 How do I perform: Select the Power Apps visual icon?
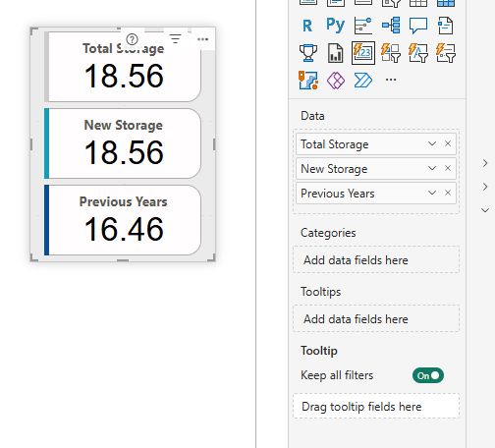point(336,81)
